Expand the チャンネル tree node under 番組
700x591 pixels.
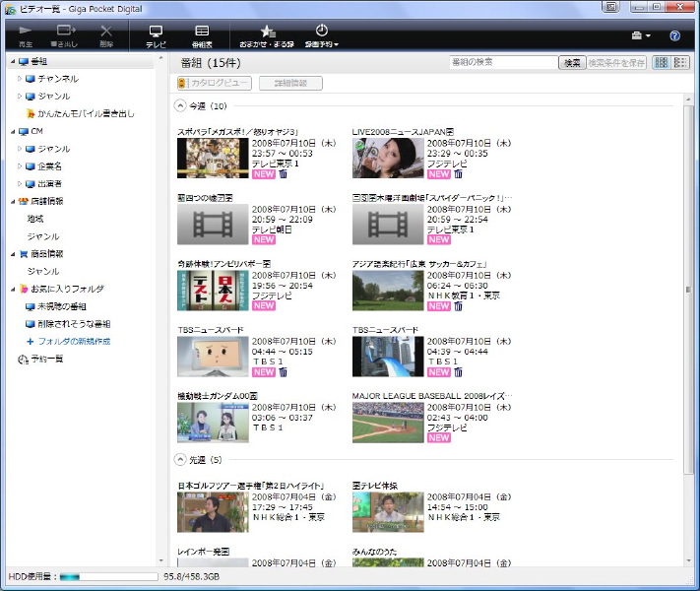pos(20,79)
